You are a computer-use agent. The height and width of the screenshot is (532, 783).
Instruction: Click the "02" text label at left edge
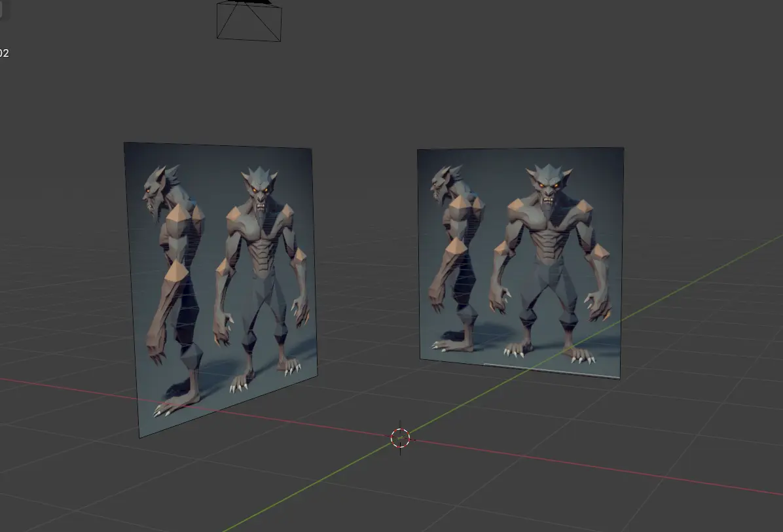click(4, 54)
